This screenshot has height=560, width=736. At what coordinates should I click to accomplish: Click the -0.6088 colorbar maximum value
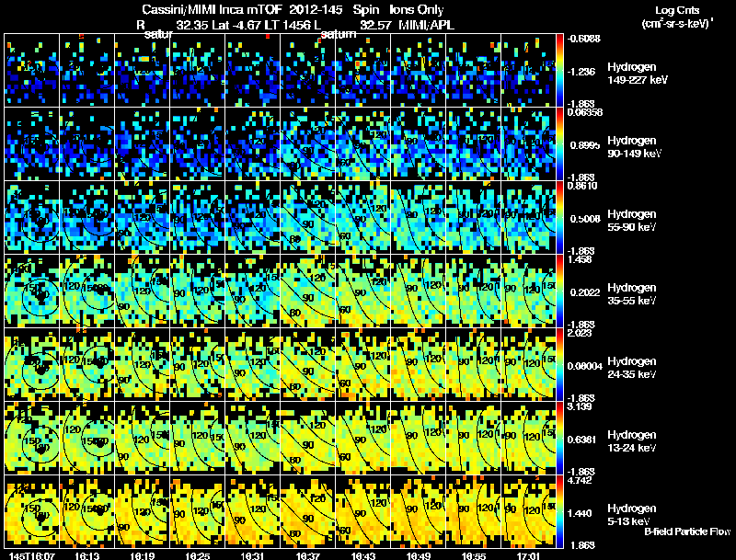pos(583,39)
